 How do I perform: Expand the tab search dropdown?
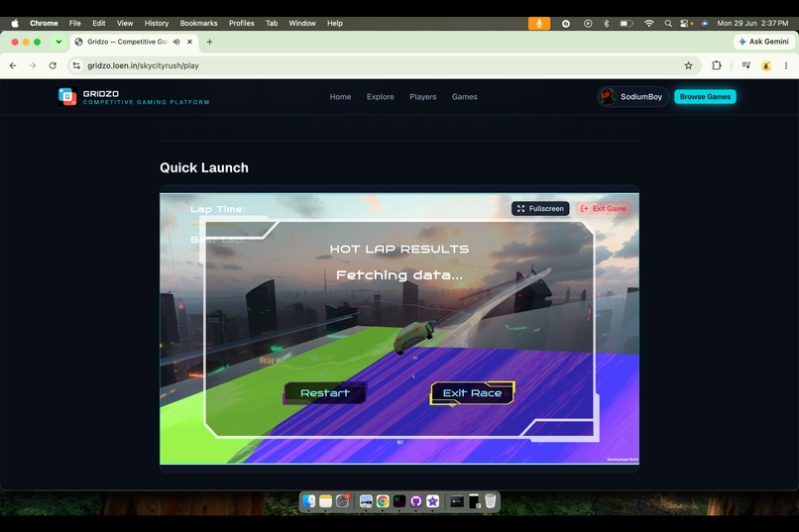pyautogui.click(x=58, y=42)
